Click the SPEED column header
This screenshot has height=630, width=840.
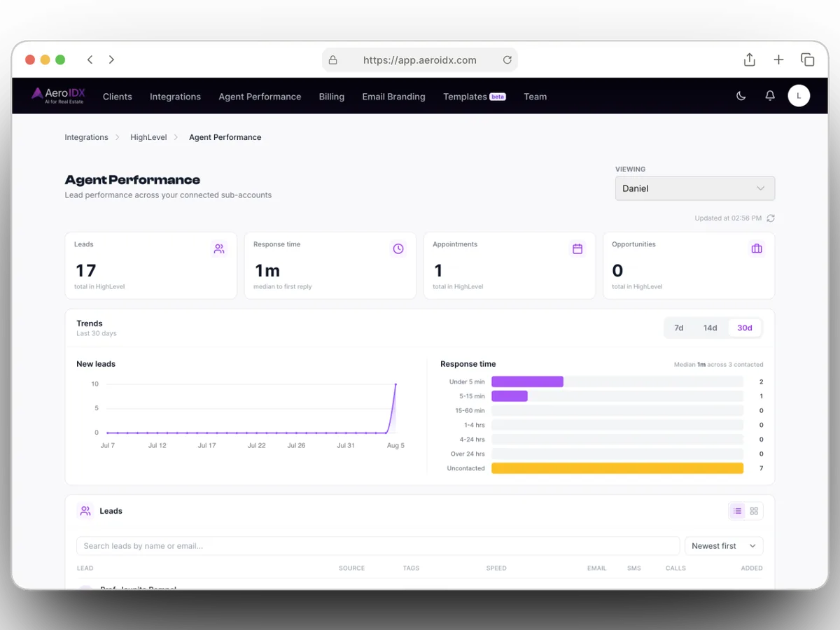pyautogui.click(x=496, y=568)
